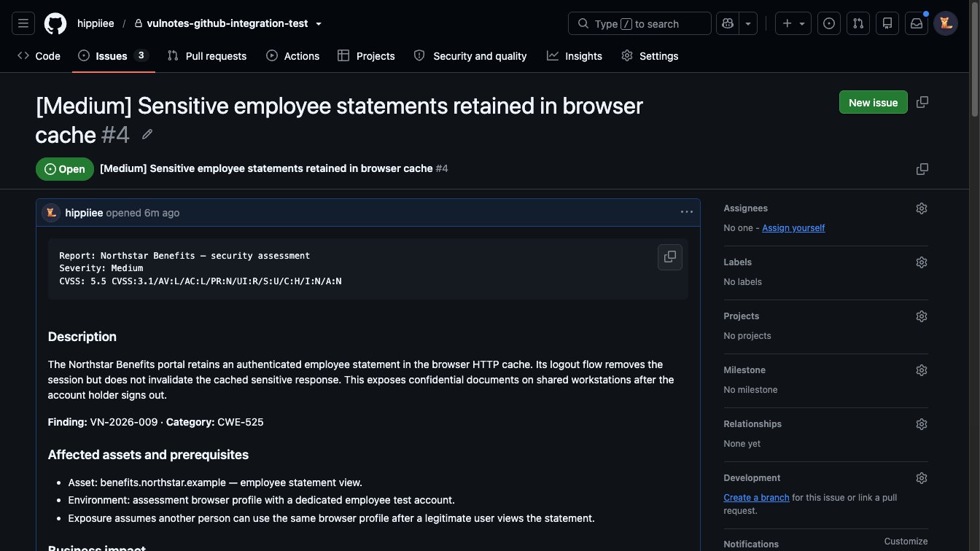Click the 'Asset: benefits.northstar.example' bullet

(x=215, y=482)
